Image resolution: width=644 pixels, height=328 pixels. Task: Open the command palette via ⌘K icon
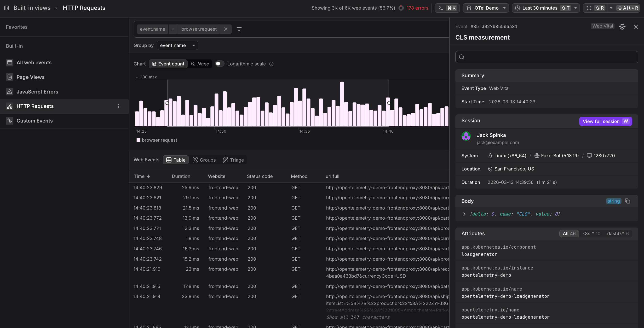pos(447,8)
